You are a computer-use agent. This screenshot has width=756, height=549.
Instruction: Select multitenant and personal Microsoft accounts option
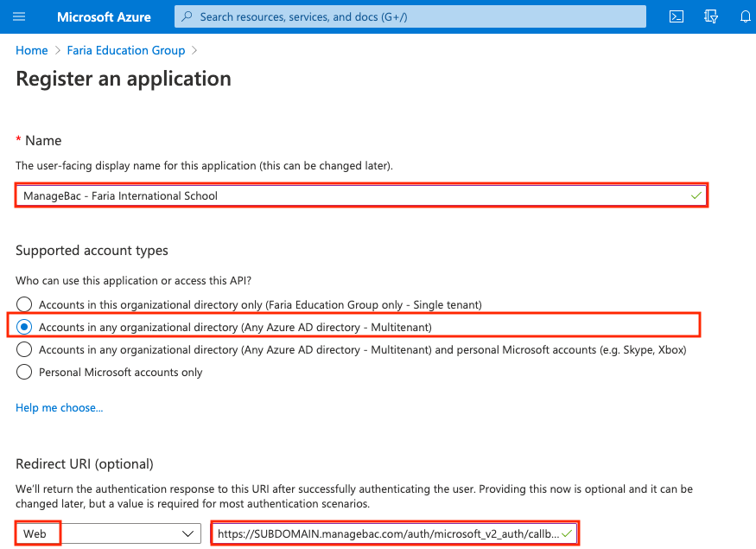click(x=24, y=350)
